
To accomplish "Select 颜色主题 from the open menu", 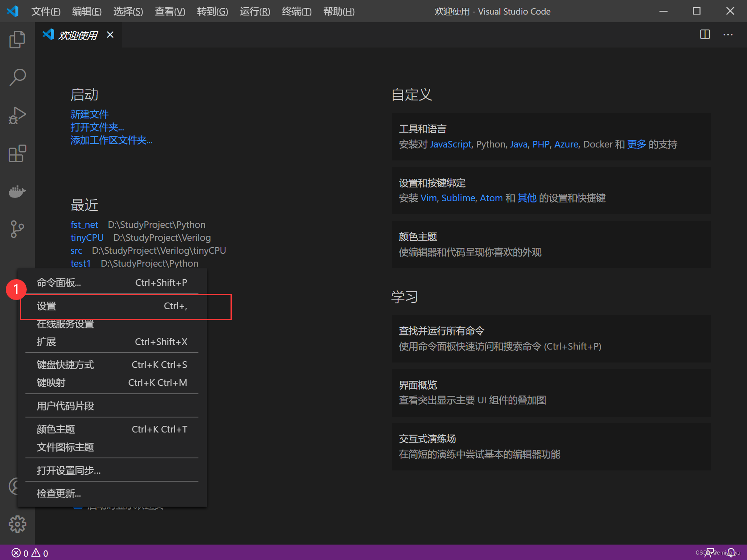I will click(x=55, y=429).
